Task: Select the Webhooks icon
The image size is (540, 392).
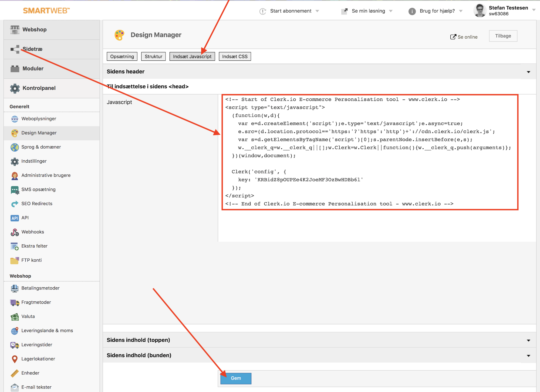Action: [15, 232]
